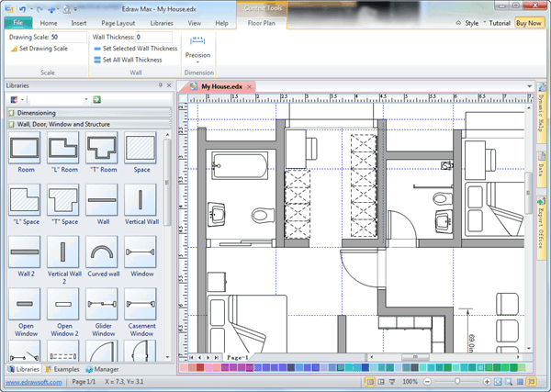Select the "L" Room shape

63,150
